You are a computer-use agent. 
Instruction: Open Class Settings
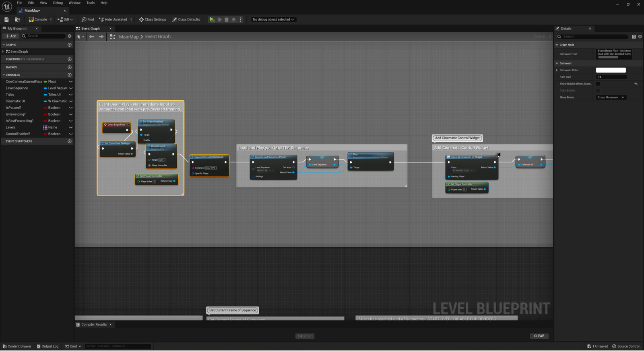153,19
